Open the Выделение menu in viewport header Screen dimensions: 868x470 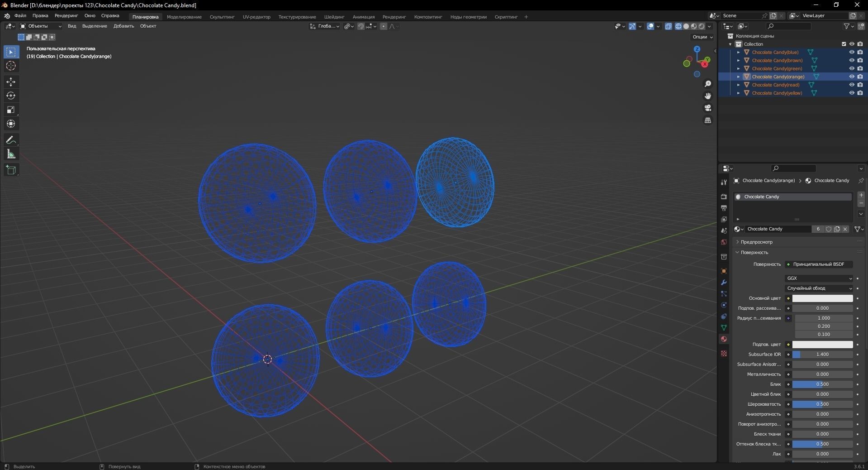[95, 26]
